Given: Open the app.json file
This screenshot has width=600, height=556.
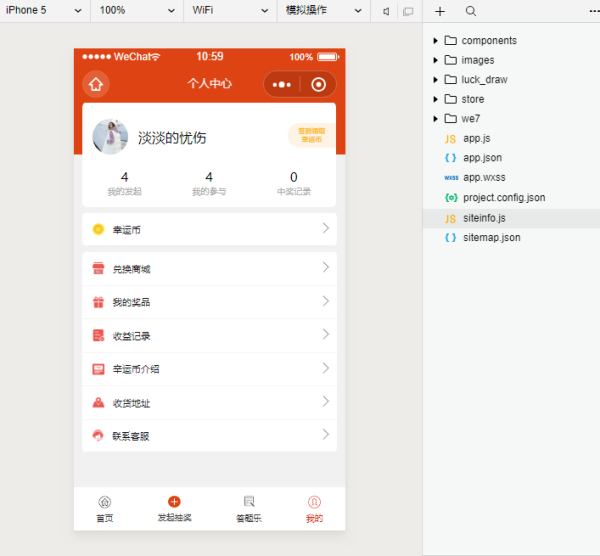Looking at the screenshot, I should 482,158.
